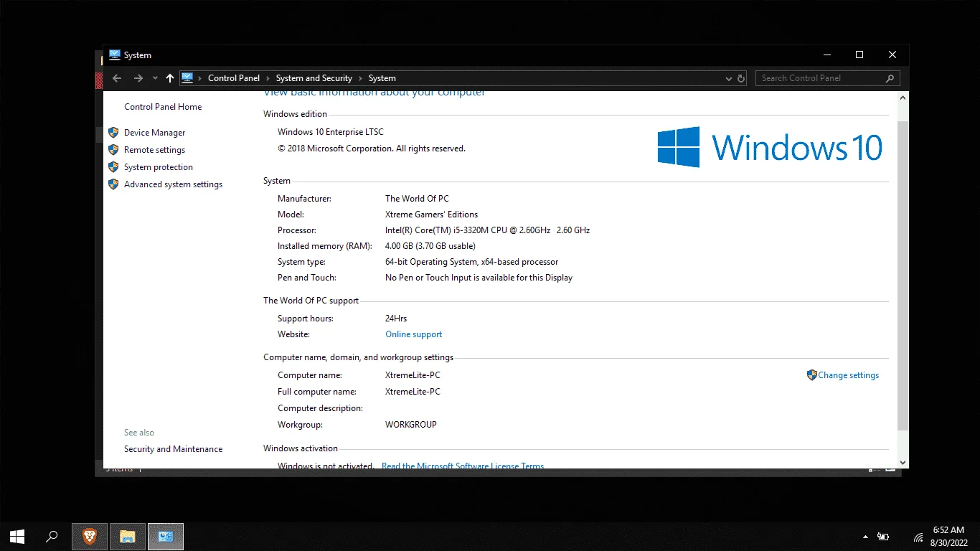
Task: Click 'The World Of PC support' heading
Action: [311, 301]
